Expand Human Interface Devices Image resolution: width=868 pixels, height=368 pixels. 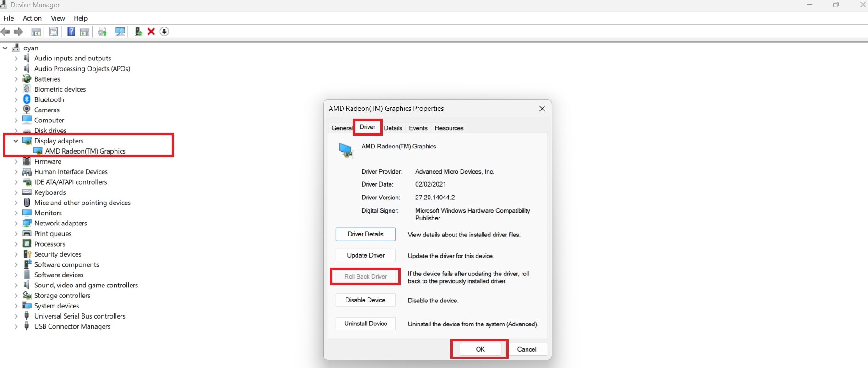pyautogui.click(x=16, y=172)
